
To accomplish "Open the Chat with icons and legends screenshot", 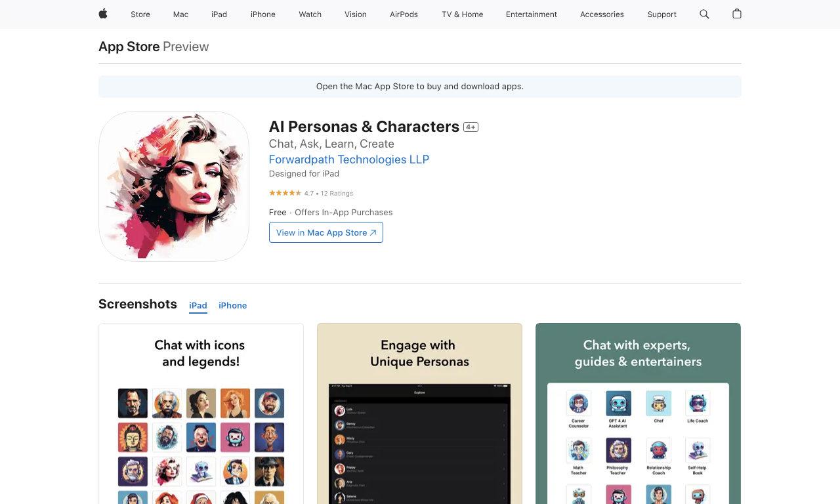I will pos(201,413).
